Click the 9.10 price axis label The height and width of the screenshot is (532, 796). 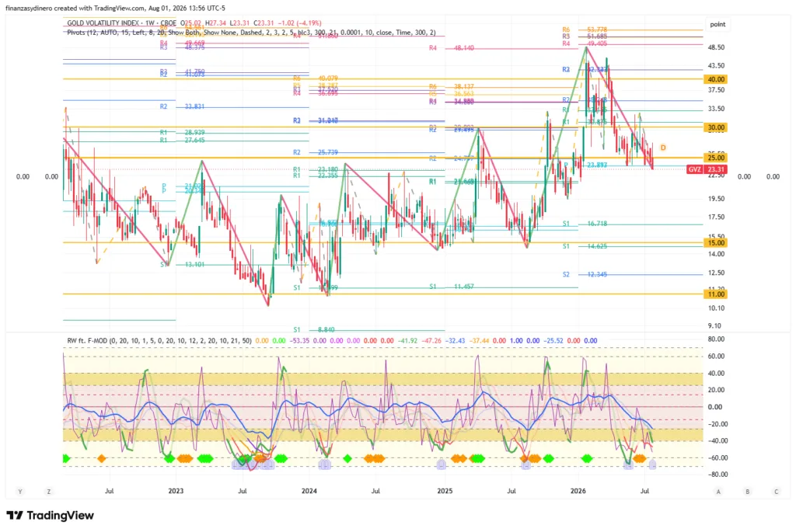[x=715, y=325]
